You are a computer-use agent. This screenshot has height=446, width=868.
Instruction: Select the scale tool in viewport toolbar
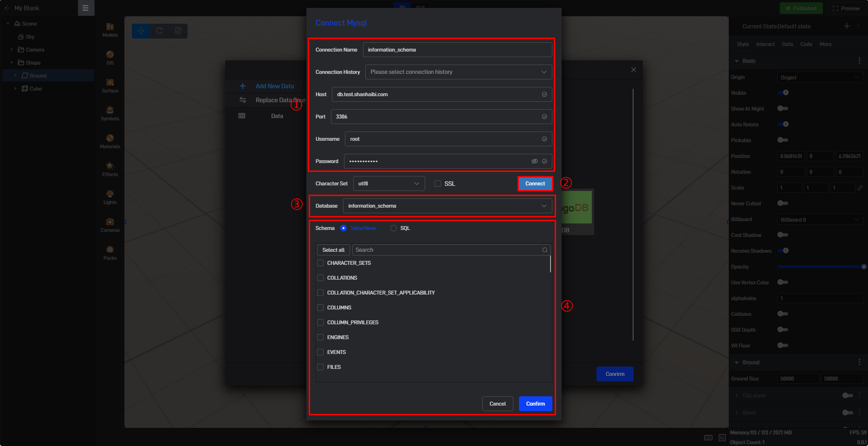pyautogui.click(x=178, y=31)
